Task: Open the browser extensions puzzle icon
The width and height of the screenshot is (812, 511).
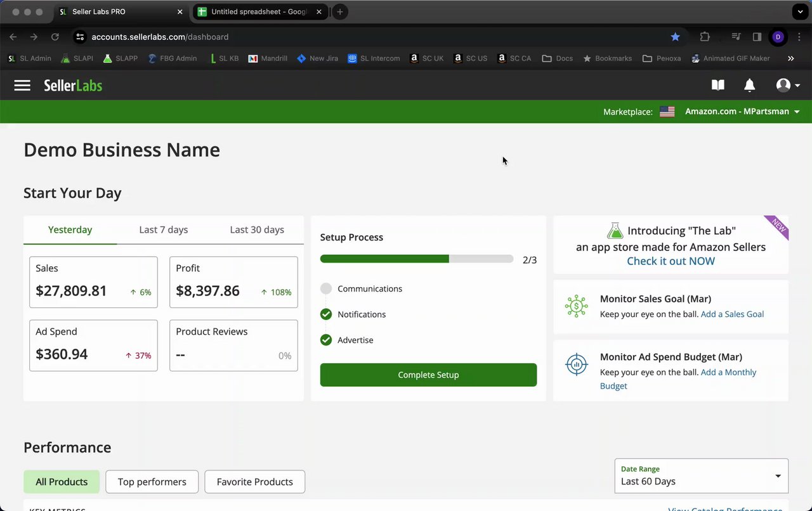Action: click(x=705, y=37)
